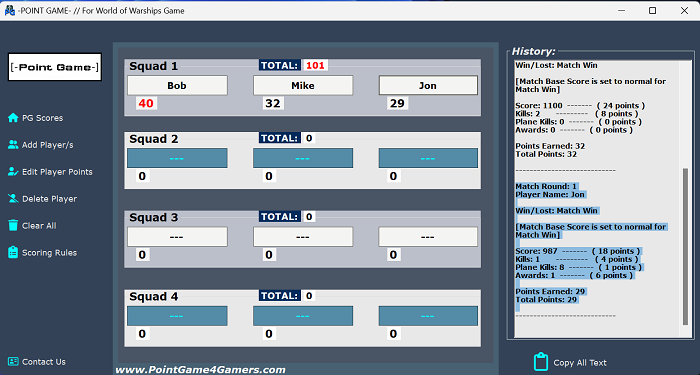The height and width of the screenshot is (375, 700).
Task: Click the Bob player button
Action: pyautogui.click(x=177, y=85)
